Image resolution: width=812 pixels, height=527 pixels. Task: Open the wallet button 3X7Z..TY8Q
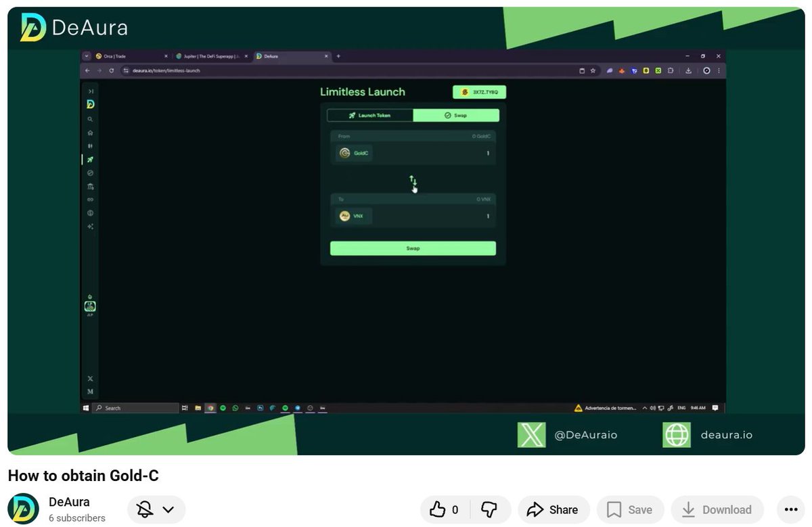[x=479, y=92]
